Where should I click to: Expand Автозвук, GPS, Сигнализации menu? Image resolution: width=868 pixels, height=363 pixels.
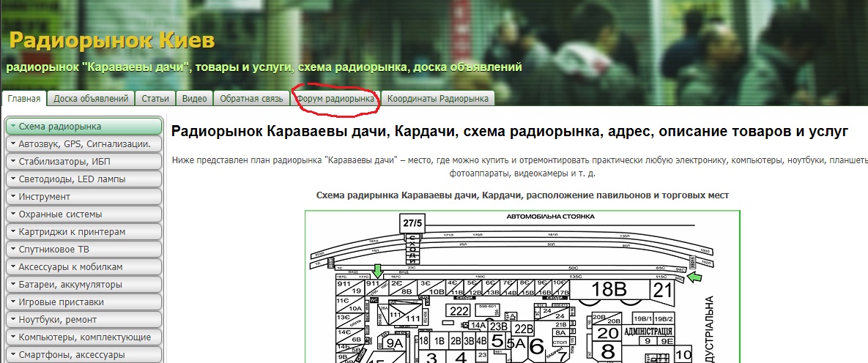[84, 144]
